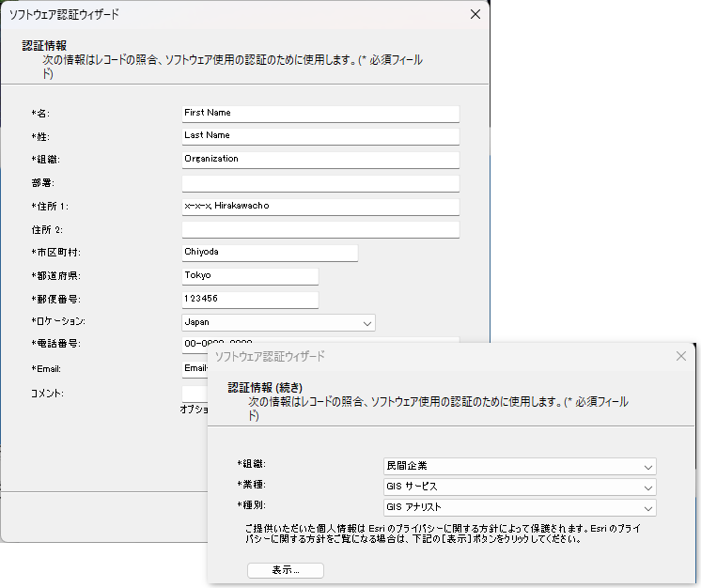Select the 市区町村 field containing Chiyoda
The image size is (701, 588).
click(x=269, y=253)
